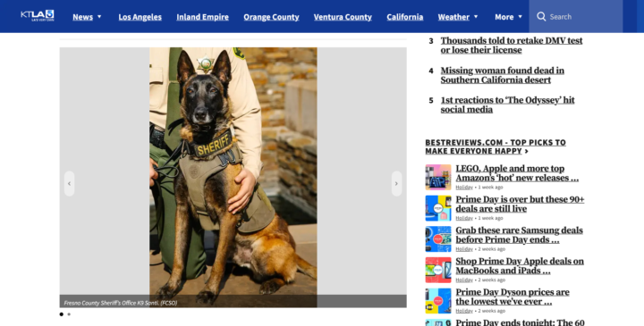The height and width of the screenshot is (326, 644).
Task: Click the 'Fresno County Sheriff's Office K9' caption
Action: pyautogui.click(x=121, y=303)
